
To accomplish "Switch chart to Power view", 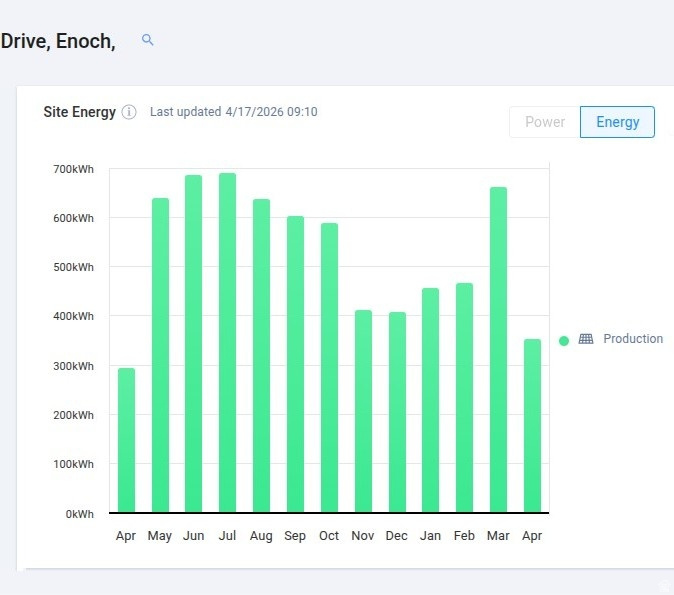I will tap(545, 122).
